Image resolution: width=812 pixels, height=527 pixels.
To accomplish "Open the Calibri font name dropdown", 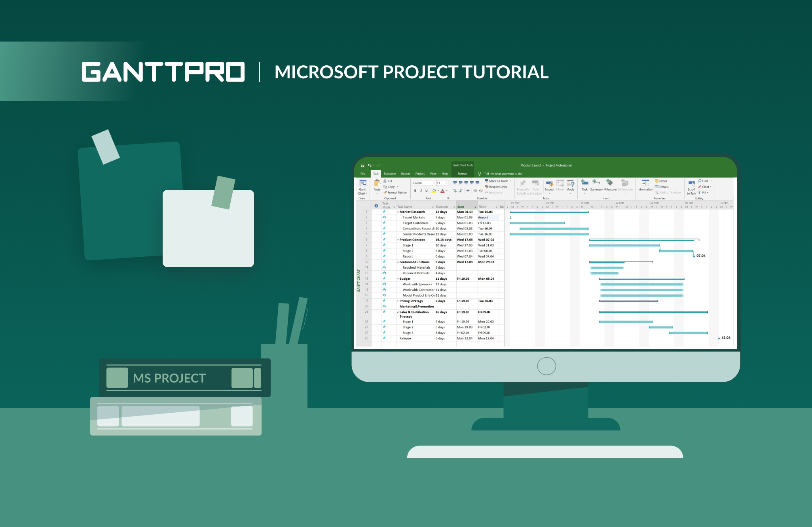I will [x=434, y=183].
